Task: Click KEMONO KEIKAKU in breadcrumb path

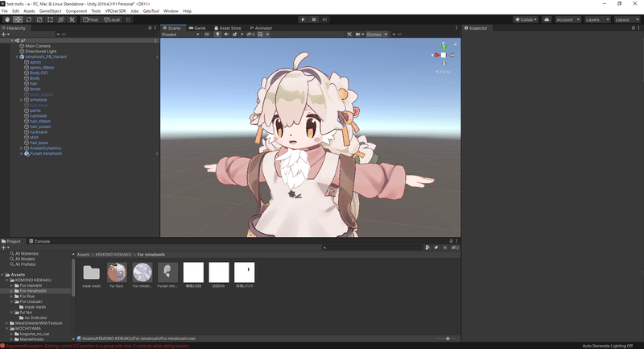Action: (x=114, y=255)
